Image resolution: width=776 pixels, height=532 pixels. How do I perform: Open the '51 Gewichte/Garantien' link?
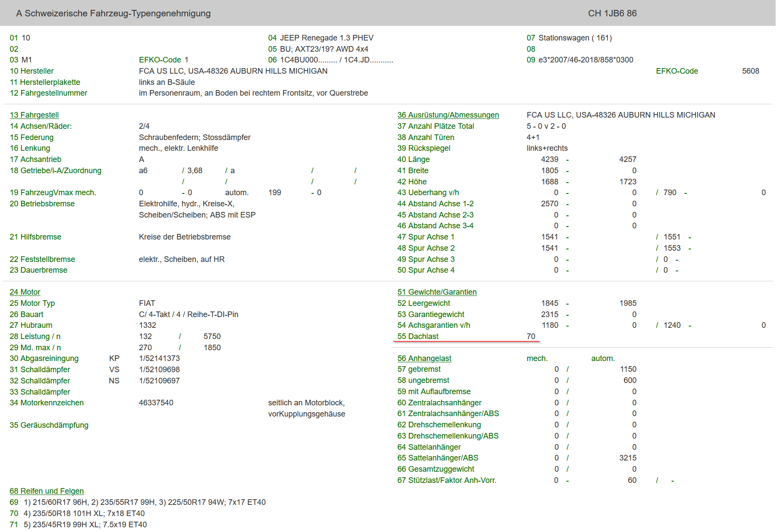436,292
